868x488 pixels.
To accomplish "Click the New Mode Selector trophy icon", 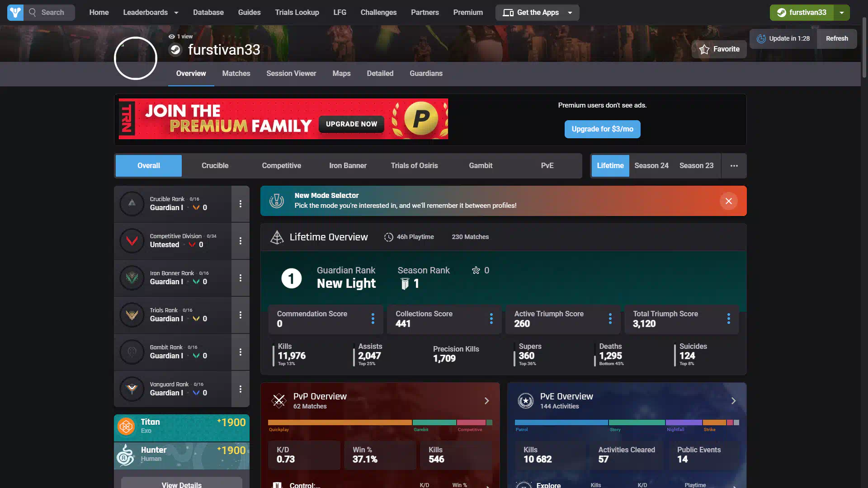I will point(277,201).
